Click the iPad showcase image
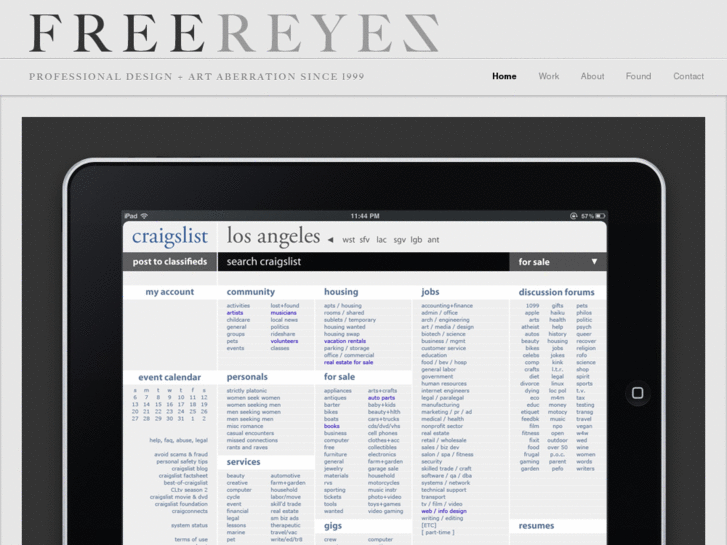 tap(364, 331)
